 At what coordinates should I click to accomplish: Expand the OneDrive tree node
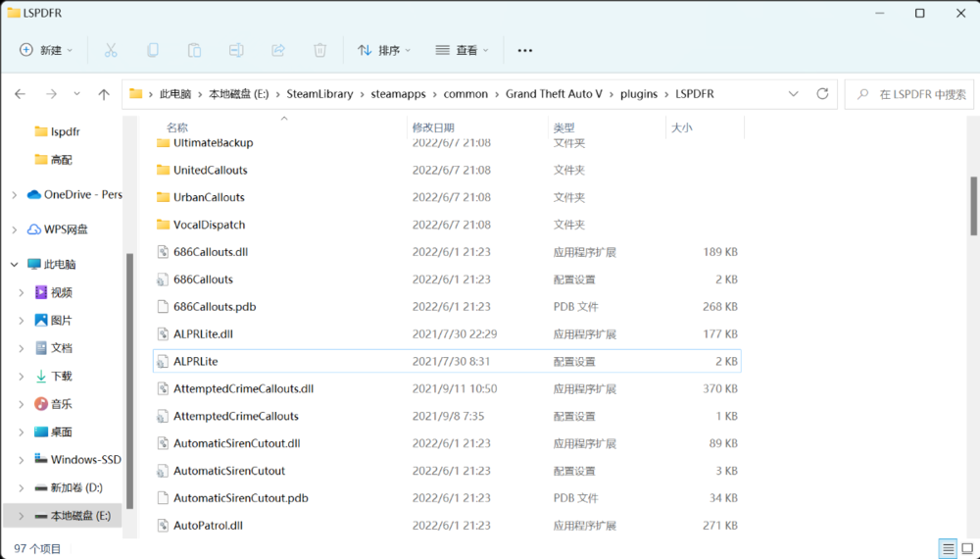coord(14,194)
